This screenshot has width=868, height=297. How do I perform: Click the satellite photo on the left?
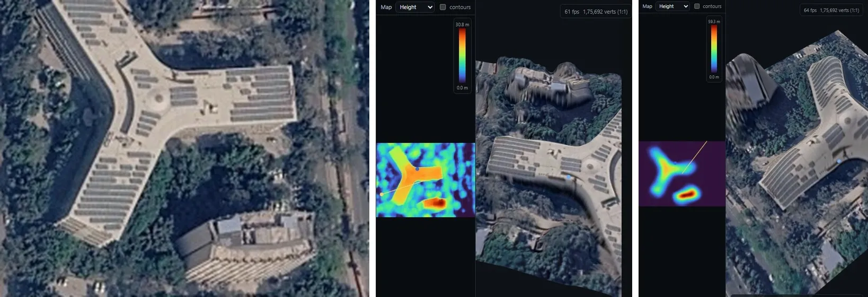point(184,148)
